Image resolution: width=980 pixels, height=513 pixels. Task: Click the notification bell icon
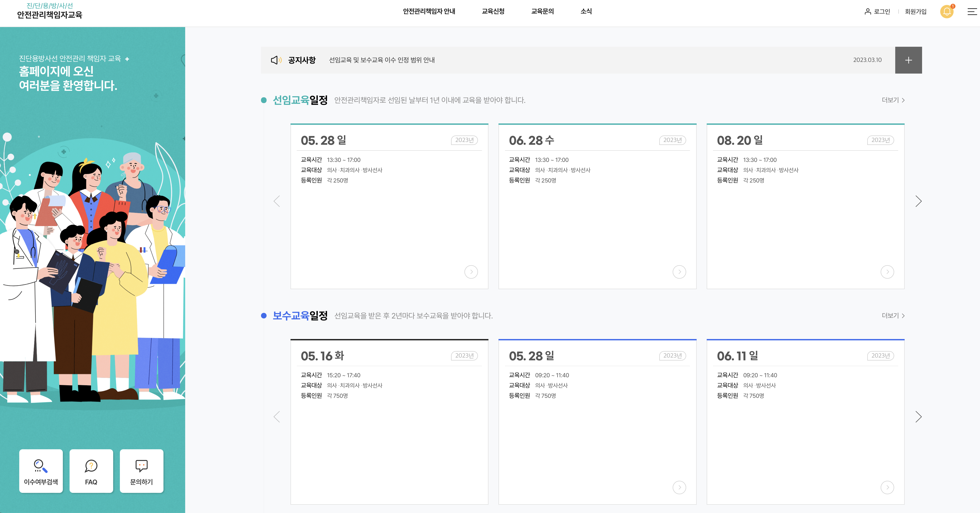tap(946, 11)
